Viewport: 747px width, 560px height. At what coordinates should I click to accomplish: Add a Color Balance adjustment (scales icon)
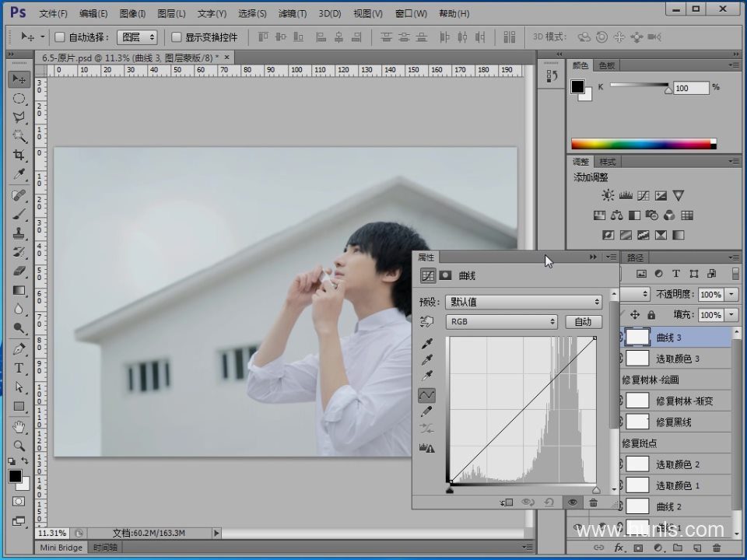(x=617, y=215)
